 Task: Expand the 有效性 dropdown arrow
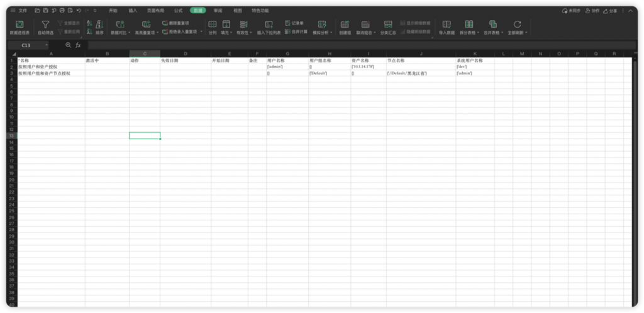[251, 33]
